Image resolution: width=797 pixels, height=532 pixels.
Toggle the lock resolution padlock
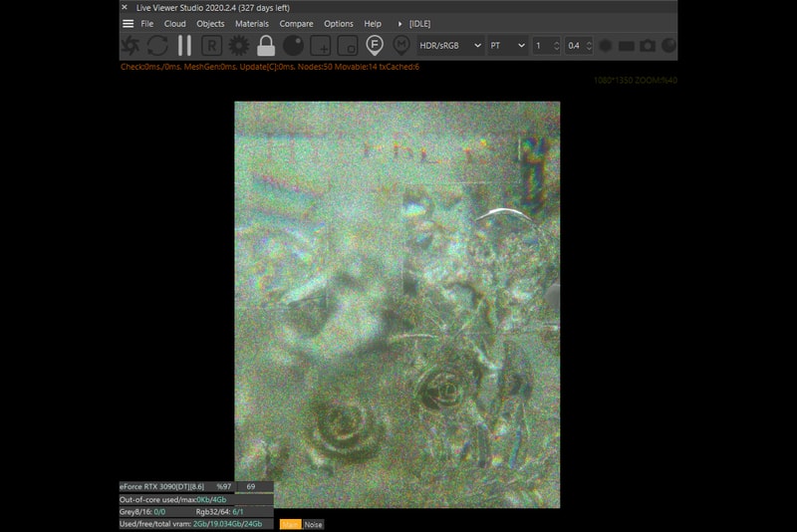pos(265,46)
